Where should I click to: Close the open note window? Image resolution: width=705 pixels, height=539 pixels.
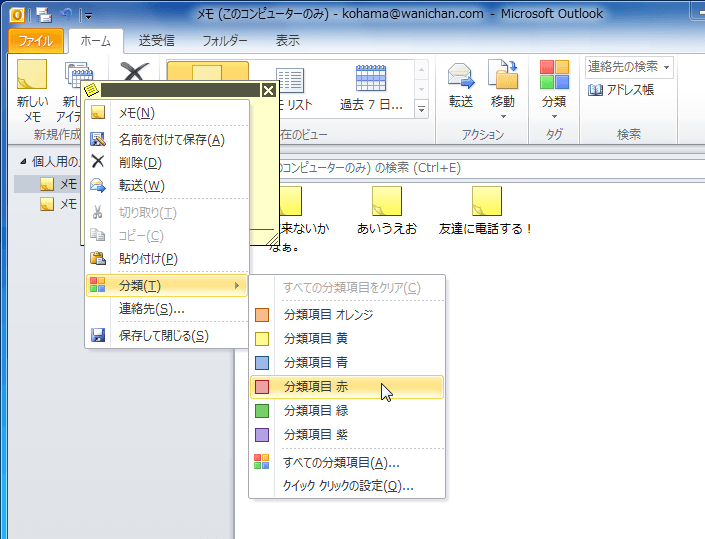[x=268, y=90]
